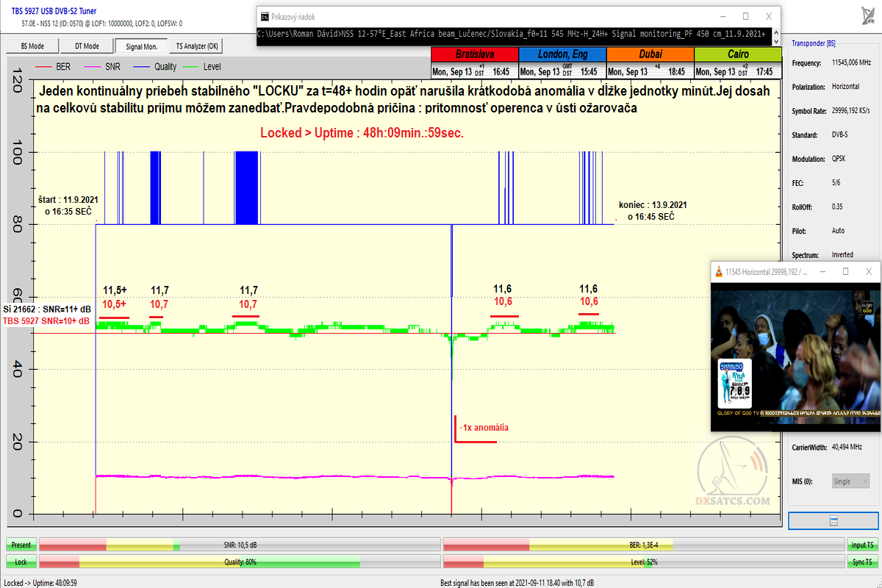
Task: Click the VLC cone icon in video window
Action: [720, 272]
